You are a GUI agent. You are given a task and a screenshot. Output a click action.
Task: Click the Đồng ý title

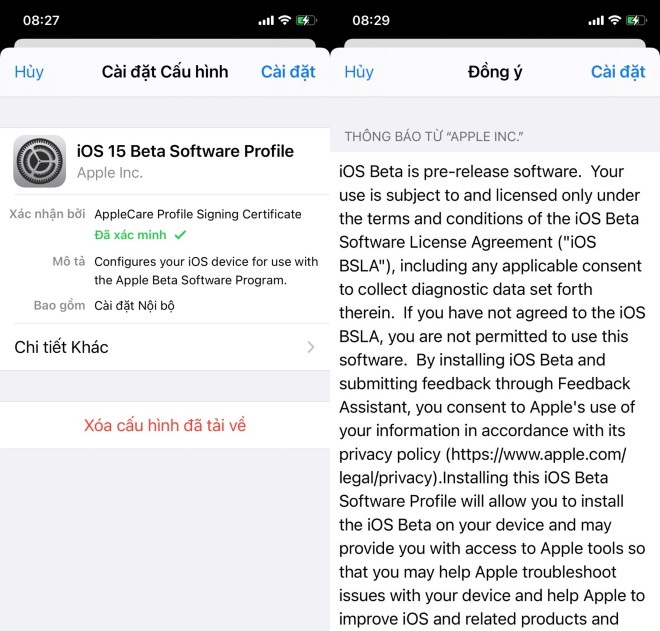click(495, 72)
